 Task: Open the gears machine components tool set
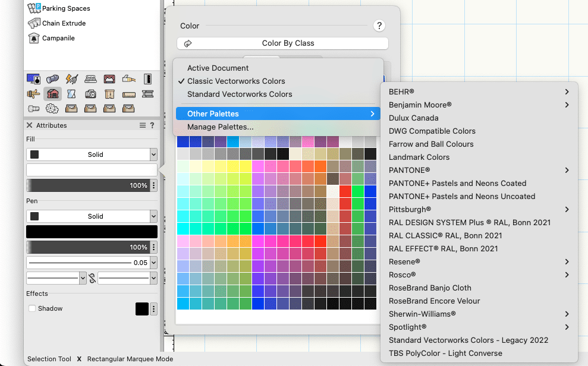(x=52, y=109)
